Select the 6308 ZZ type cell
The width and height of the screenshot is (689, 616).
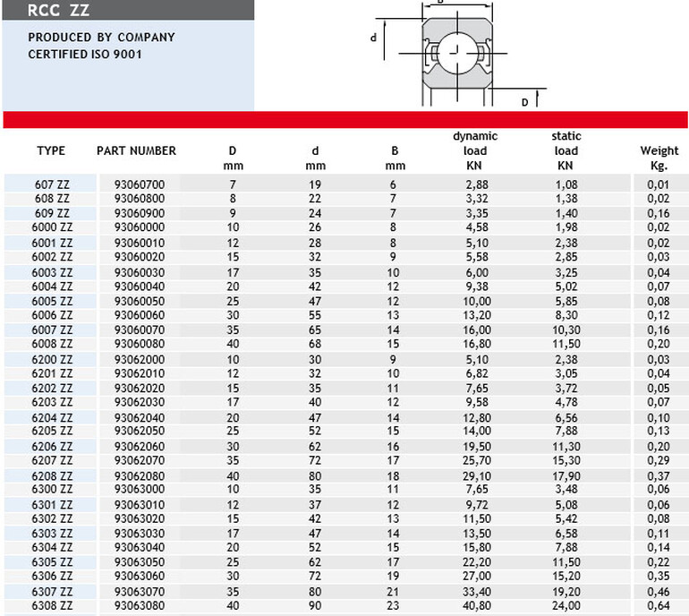tap(52, 605)
